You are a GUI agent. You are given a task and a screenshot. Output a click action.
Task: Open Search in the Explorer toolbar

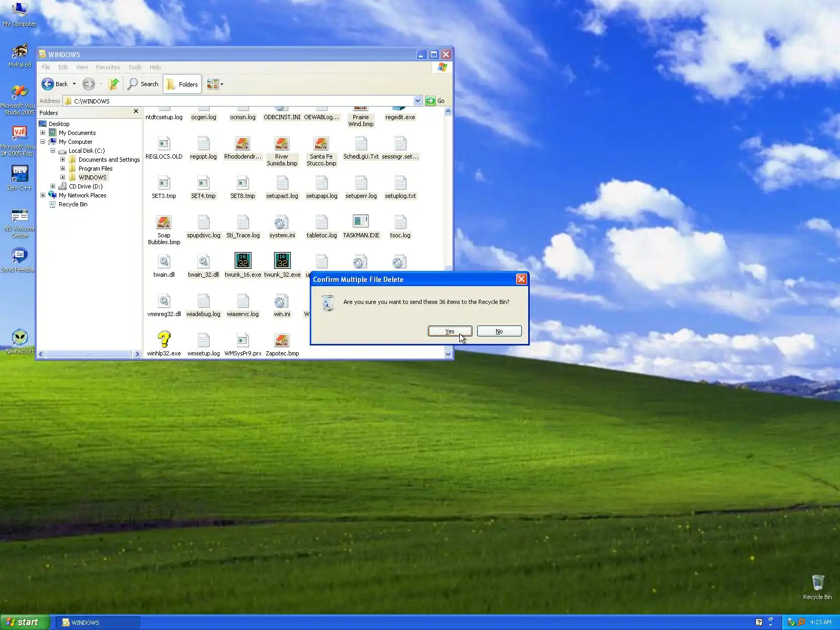pyautogui.click(x=143, y=84)
